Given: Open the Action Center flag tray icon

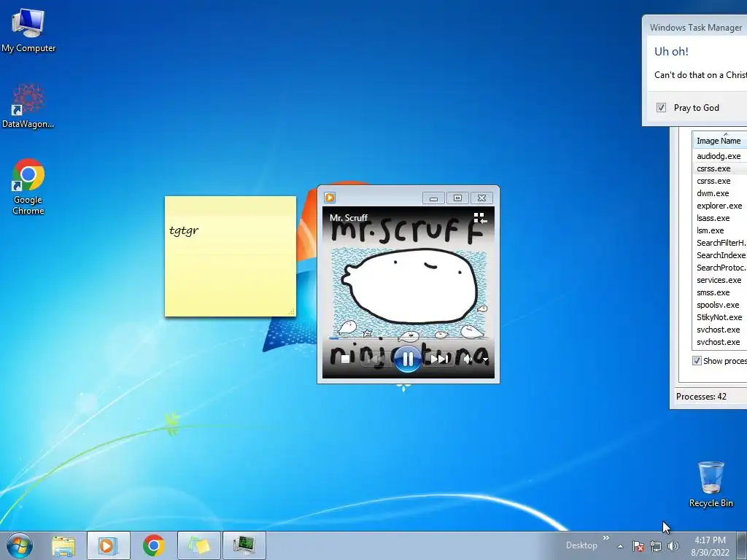Looking at the screenshot, I should point(638,546).
